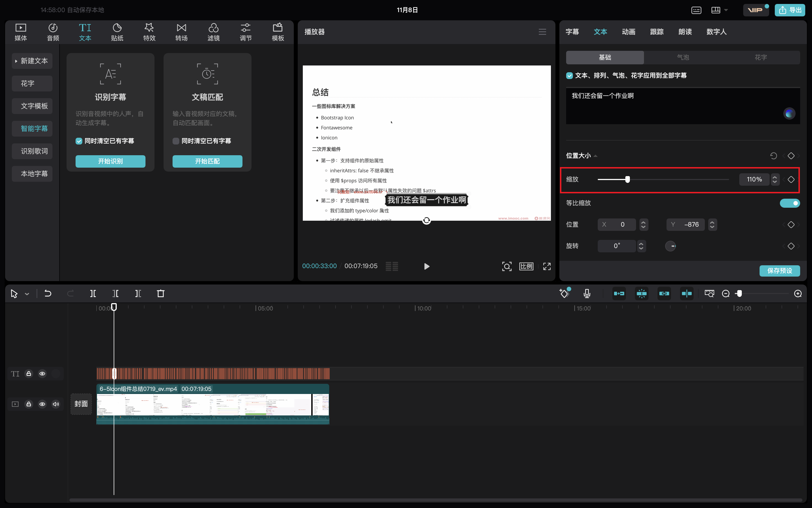Click the 导出 export button

pos(790,10)
